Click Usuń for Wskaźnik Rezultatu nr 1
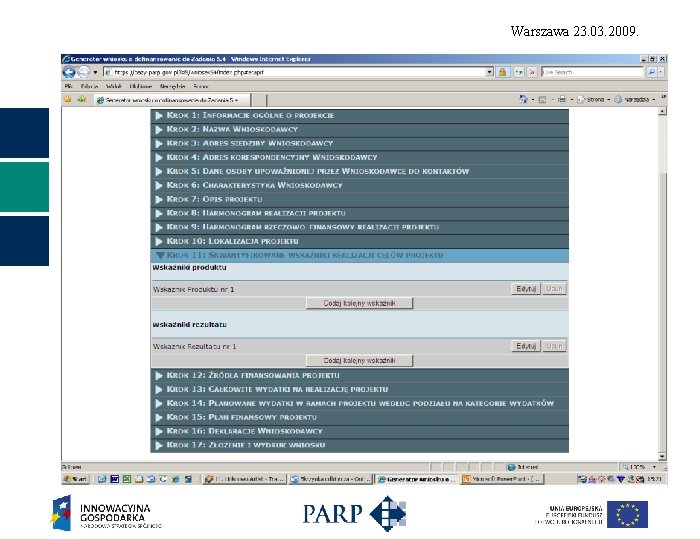The image size is (700, 539). (554, 346)
